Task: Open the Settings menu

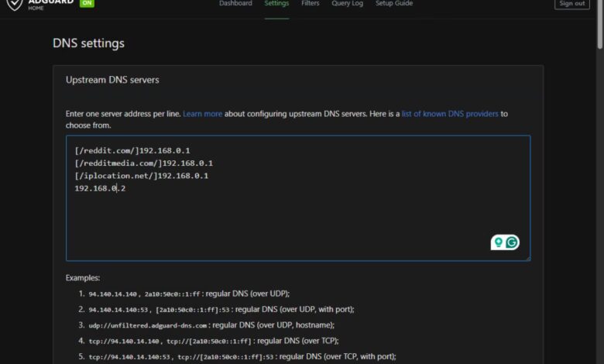Action: pyautogui.click(x=276, y=3)
